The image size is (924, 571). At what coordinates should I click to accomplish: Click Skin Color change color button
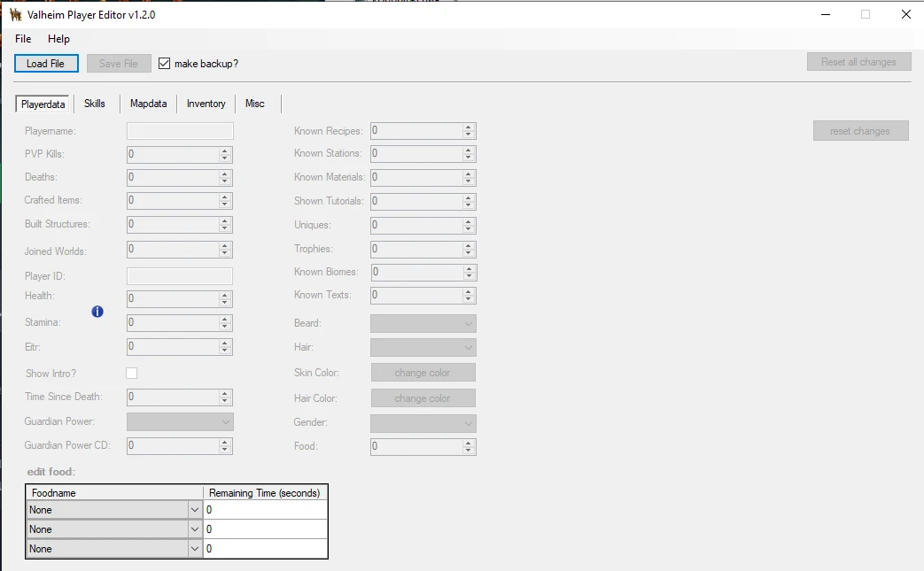tap(423, 373)
